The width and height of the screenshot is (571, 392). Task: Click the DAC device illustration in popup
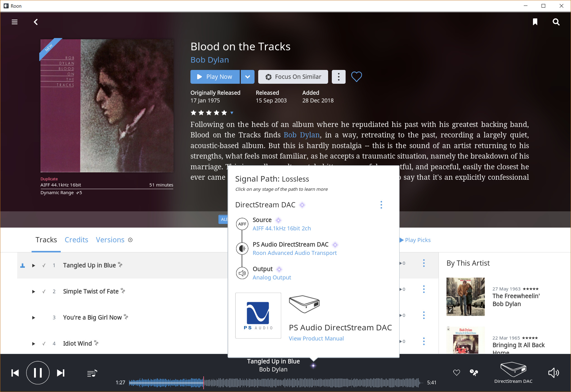[304, 304]
